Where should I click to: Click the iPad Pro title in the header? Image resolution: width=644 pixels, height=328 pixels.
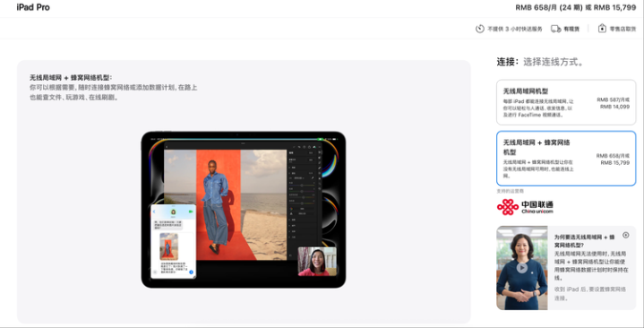point(33,7)
